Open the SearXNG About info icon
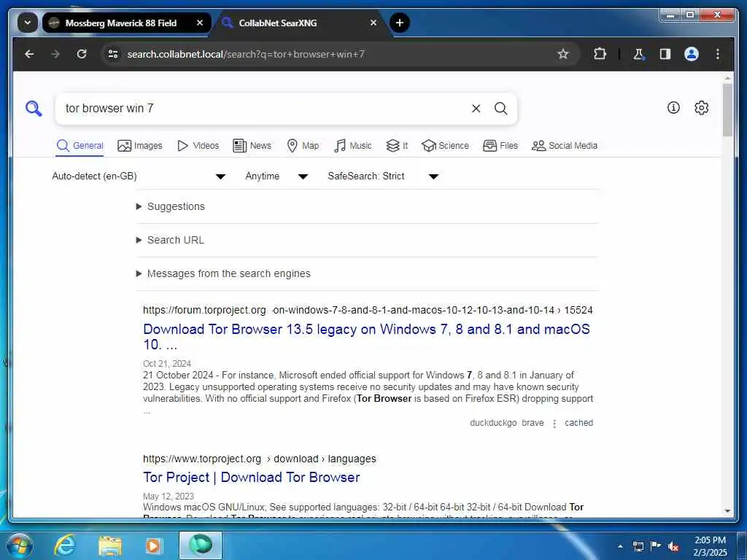The image size is (747, 560). 673,108
